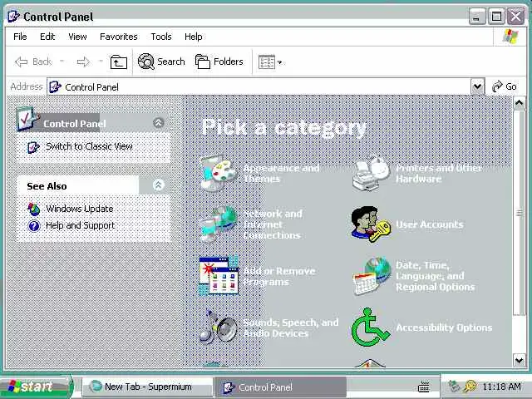The width and height of the screenshot is (532, 399).
Task: Click the Up folder toolbar icon
Action: pyautogui.click(x=118, y=62)
